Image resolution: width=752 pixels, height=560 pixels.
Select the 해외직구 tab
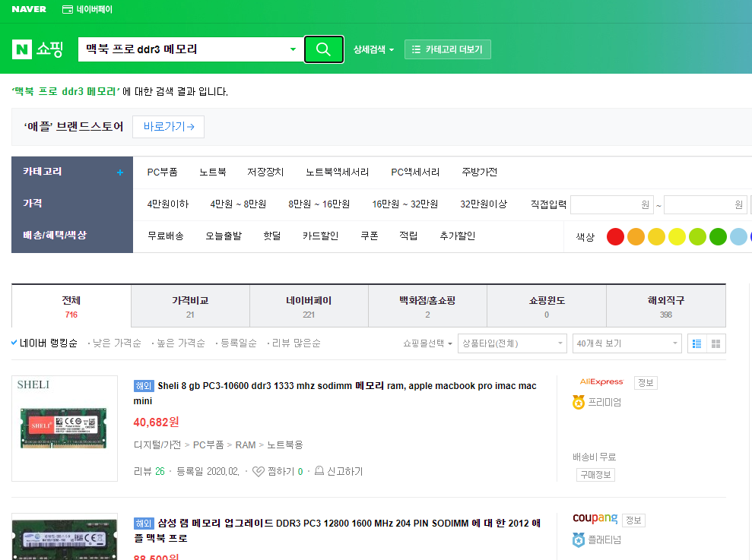[666, 306]
